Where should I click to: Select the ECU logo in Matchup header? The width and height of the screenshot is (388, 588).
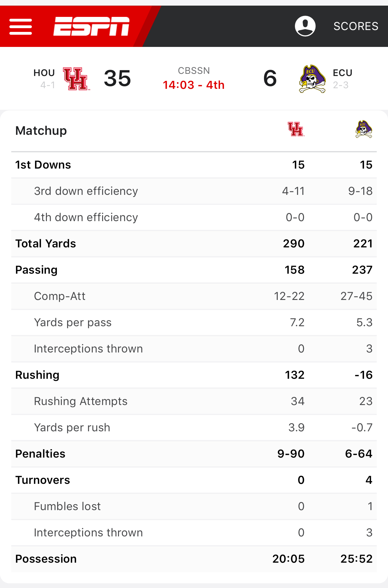tap(364, 129)
